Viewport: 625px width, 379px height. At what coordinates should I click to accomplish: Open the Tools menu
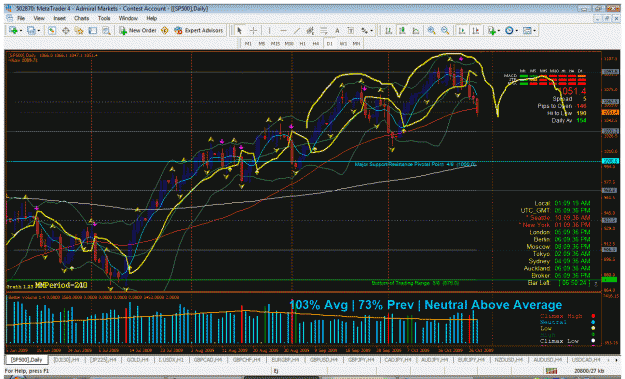(x=104, y=18)
